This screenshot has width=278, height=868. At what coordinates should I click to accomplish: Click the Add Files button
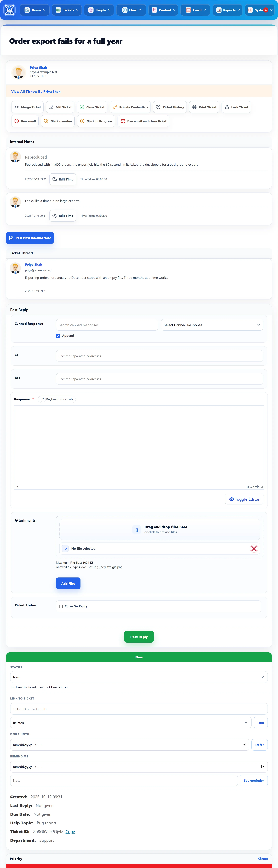pos(68,583)
